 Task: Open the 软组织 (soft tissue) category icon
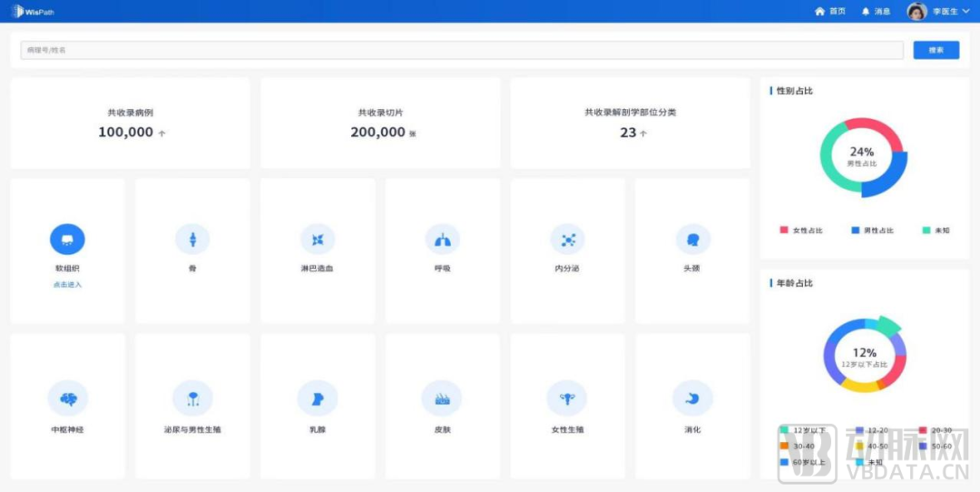point(67,240)
